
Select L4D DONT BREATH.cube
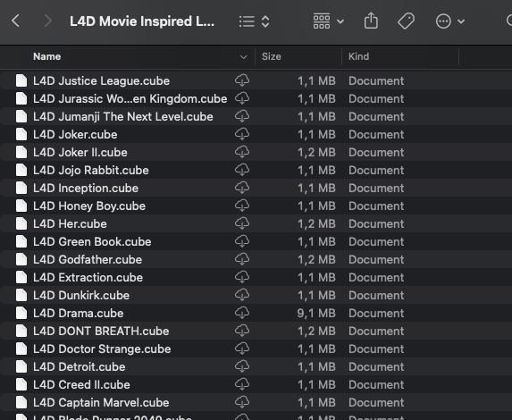point(101,332)
